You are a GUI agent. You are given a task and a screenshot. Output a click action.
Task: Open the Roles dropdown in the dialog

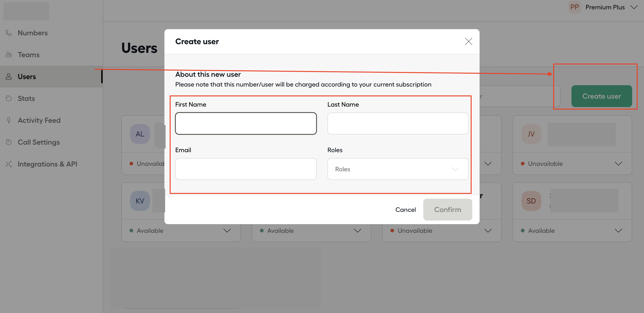pos(397,169)
